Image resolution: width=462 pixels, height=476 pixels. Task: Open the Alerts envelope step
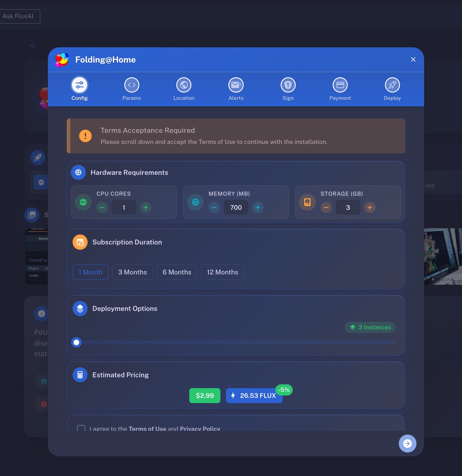[x=236, y=85]
